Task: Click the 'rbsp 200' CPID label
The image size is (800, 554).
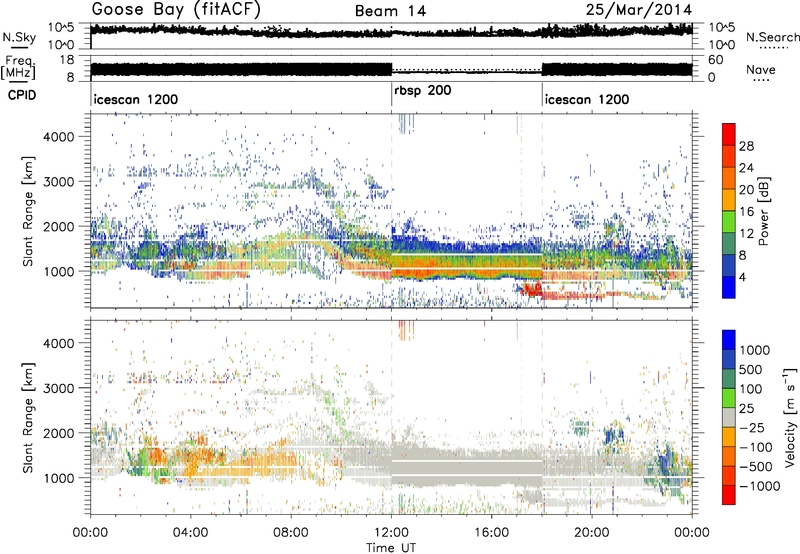Action: point(423,91)
